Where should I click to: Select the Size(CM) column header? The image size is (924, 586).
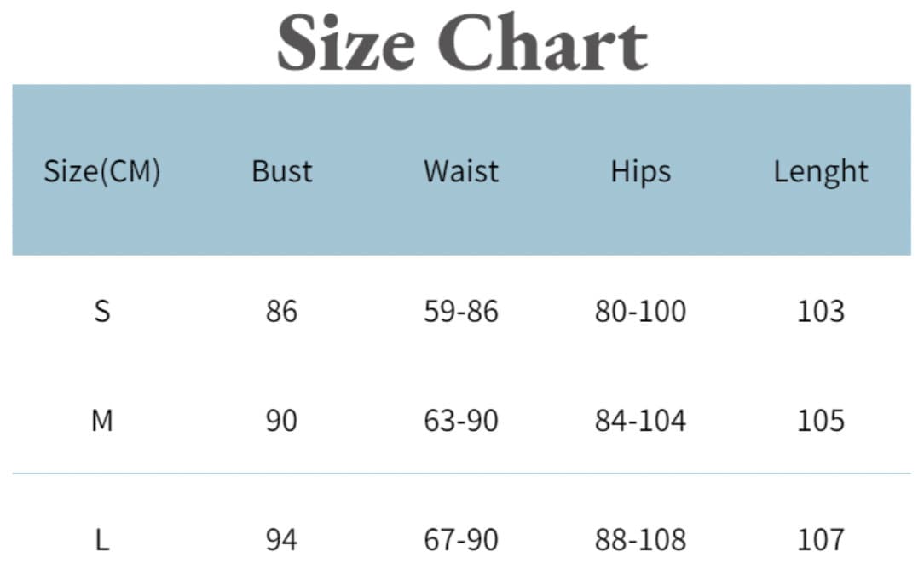pos(102,172)
